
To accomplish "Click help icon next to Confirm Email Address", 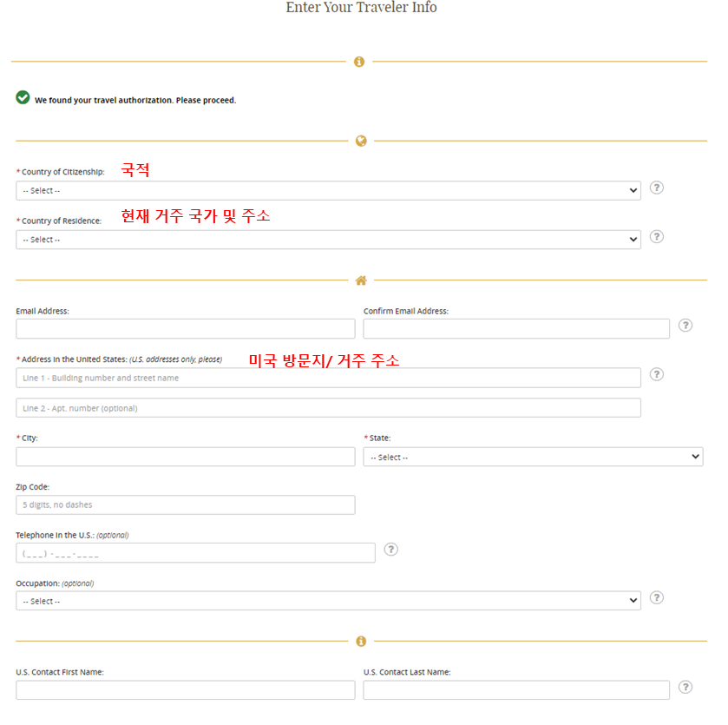I will [x=685, y=325].
